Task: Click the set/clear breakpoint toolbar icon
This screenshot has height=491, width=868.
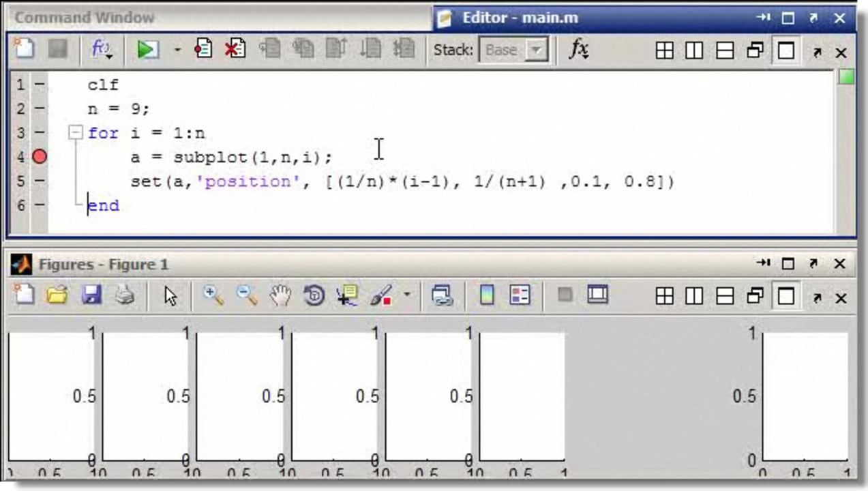Action: pyautogui.click(x=203, y=49)
